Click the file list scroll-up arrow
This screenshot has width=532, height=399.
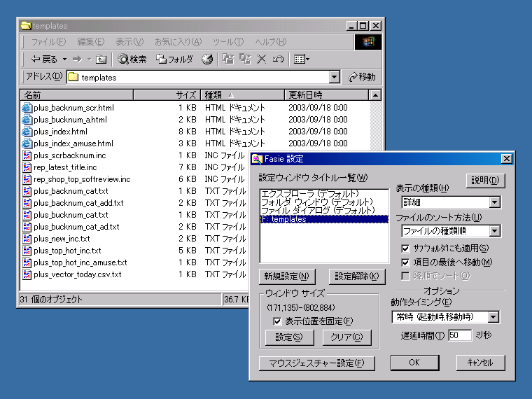pos(375,95)
